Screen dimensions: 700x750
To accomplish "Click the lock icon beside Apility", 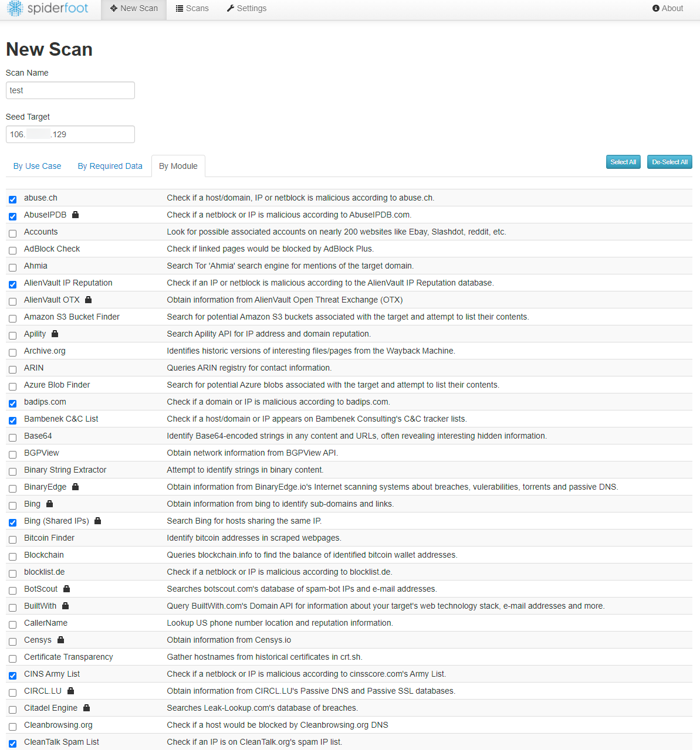I will pyautogui.click(x=55, y=334).
